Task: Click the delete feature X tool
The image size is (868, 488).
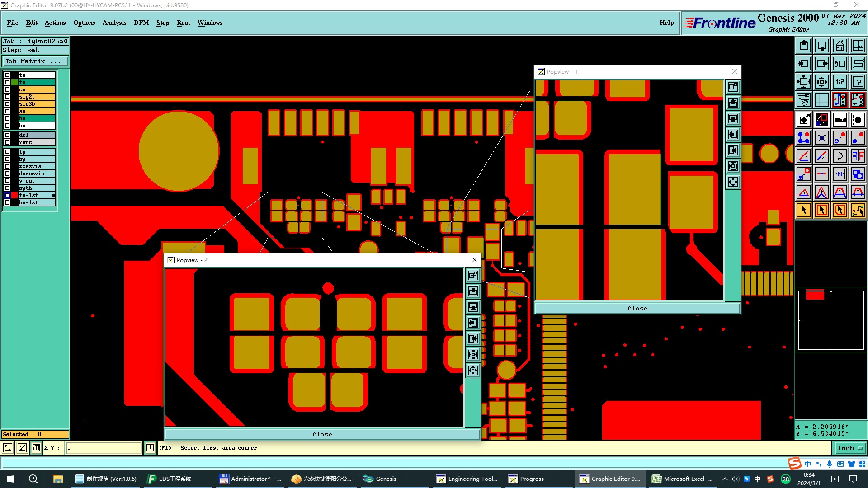Action: tap(821, 138)
